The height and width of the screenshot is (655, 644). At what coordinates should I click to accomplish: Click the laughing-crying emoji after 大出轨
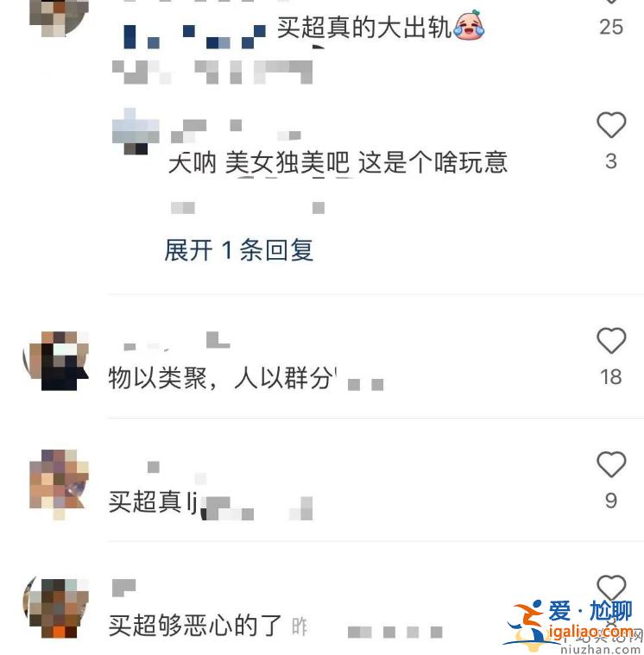point(469,26)
